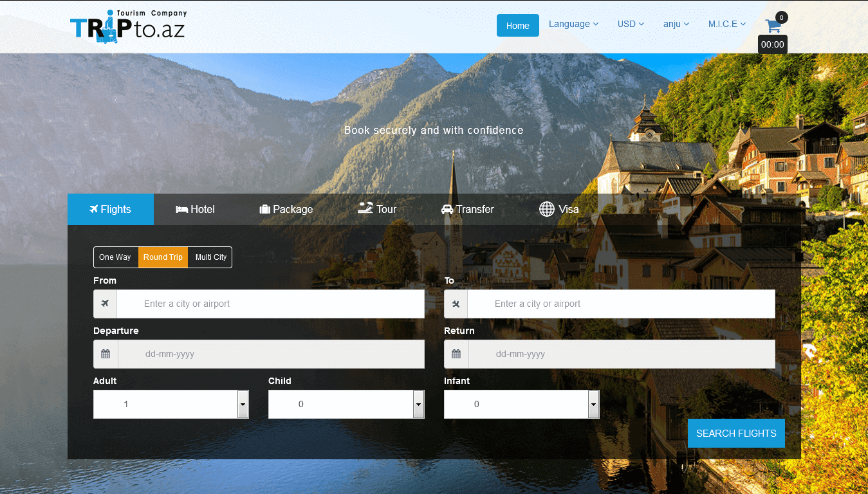Click the 00:00 cart timer badge
Screen dimensions: 868x494
coord(773,44)
